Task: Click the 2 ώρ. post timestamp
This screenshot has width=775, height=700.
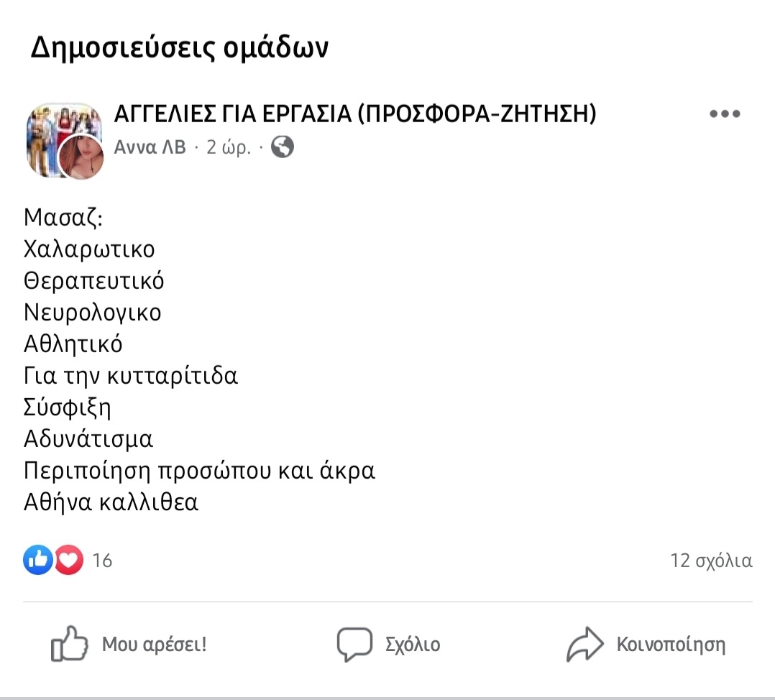Action: coord(229,147)
